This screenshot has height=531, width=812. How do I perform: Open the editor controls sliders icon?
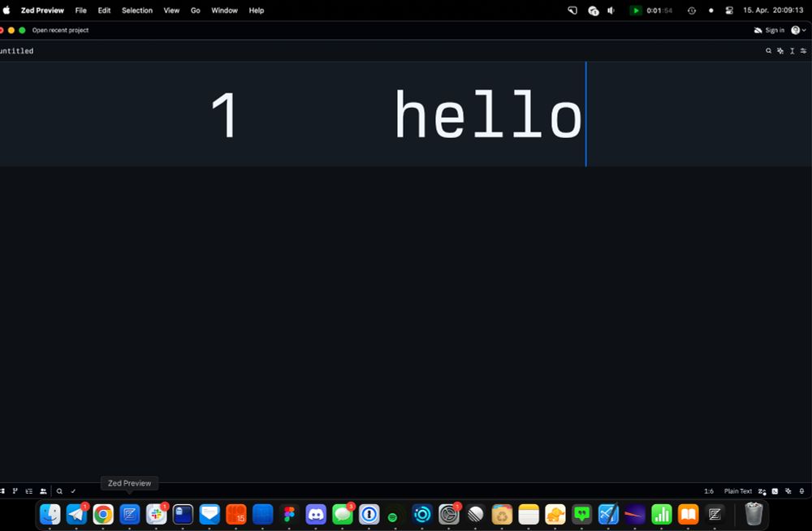point(803,51)
